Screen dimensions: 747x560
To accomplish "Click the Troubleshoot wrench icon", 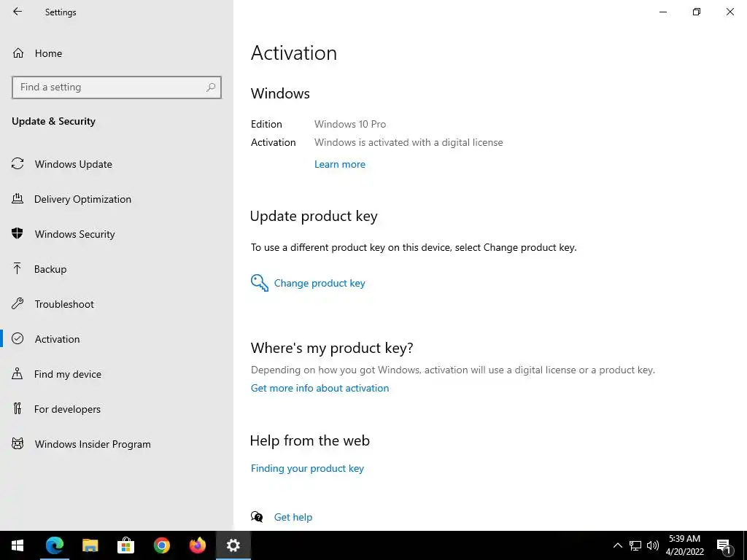I will tap(18, 303).
